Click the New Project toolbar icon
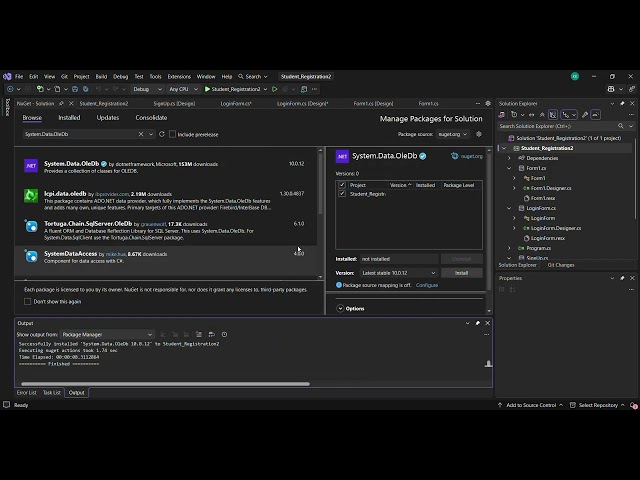 [40, 89]
